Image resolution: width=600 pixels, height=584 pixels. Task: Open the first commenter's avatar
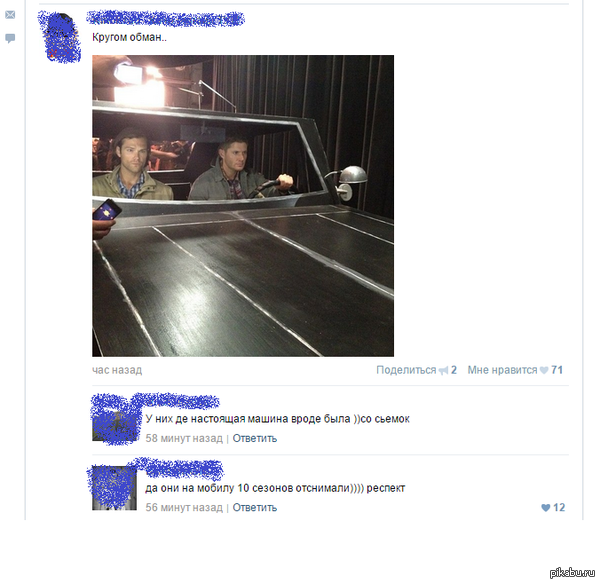click(x=115, y=420)
